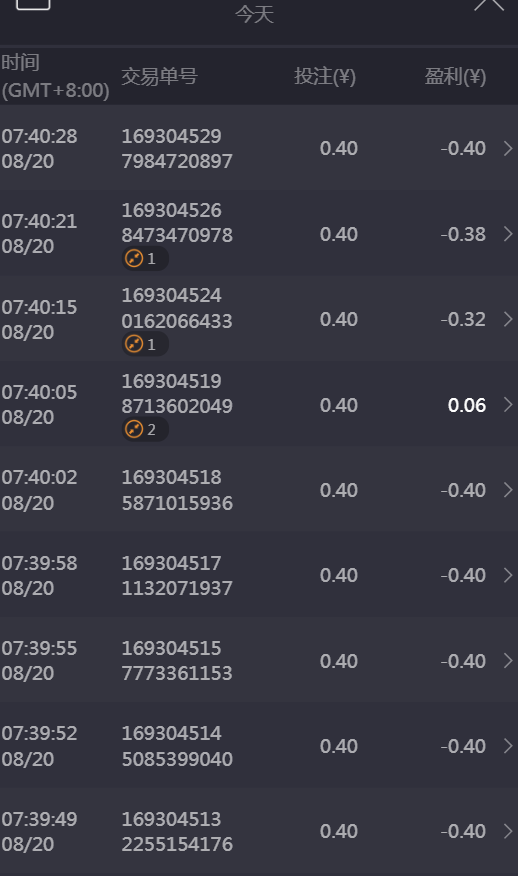
Task: Click the 交易单号 column header
Action: coord(160,77)
